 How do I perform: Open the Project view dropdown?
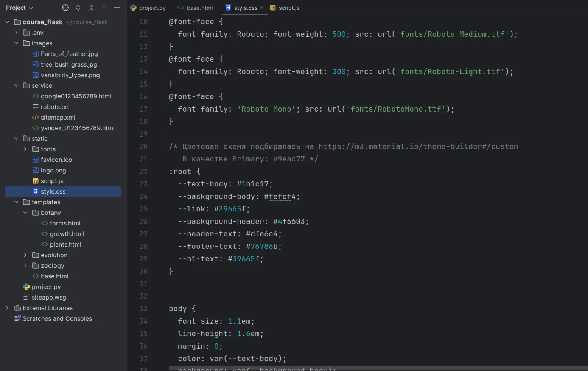click(x=20, y=8)
